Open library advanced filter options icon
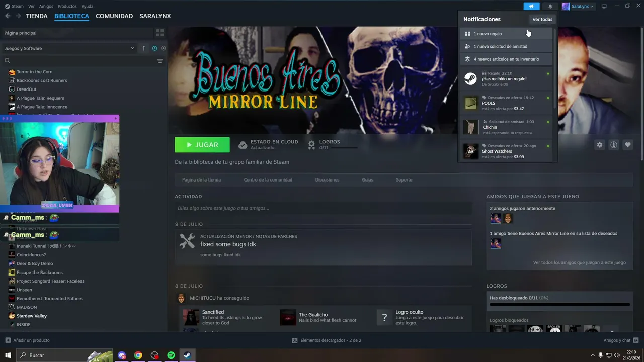The height and width of the screenshot is (362, 644). [x=160, y=61]
